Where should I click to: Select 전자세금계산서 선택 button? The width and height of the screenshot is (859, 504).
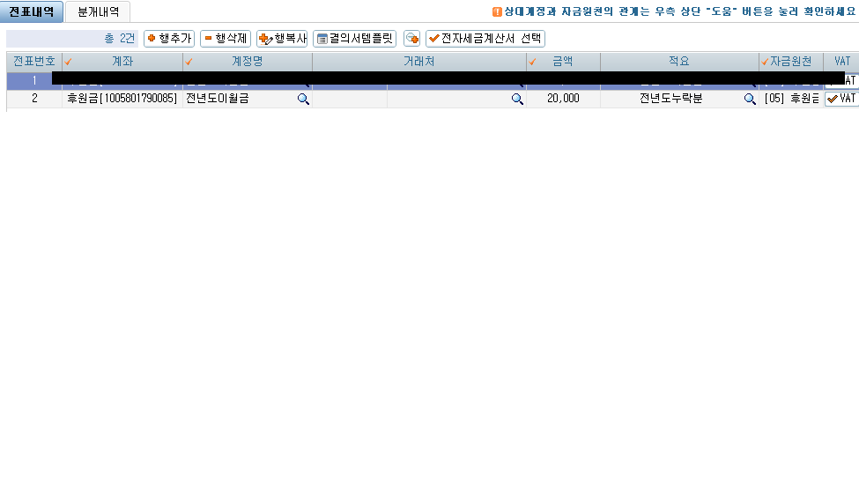pos(485,39)
